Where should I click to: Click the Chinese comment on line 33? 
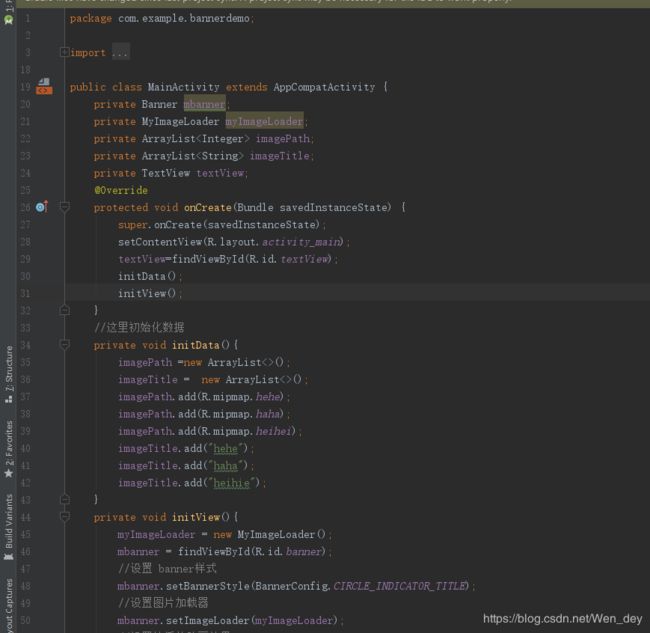pos(139,327)
